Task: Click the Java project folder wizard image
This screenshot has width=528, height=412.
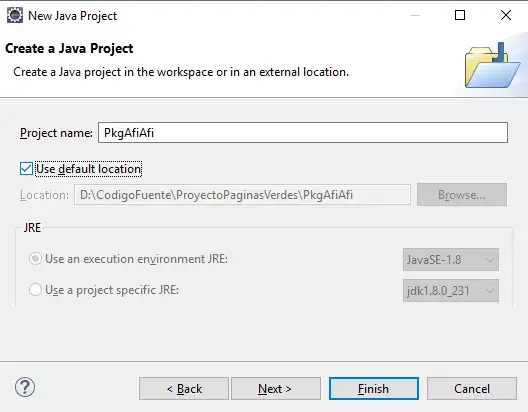Action: pos(493,66)
